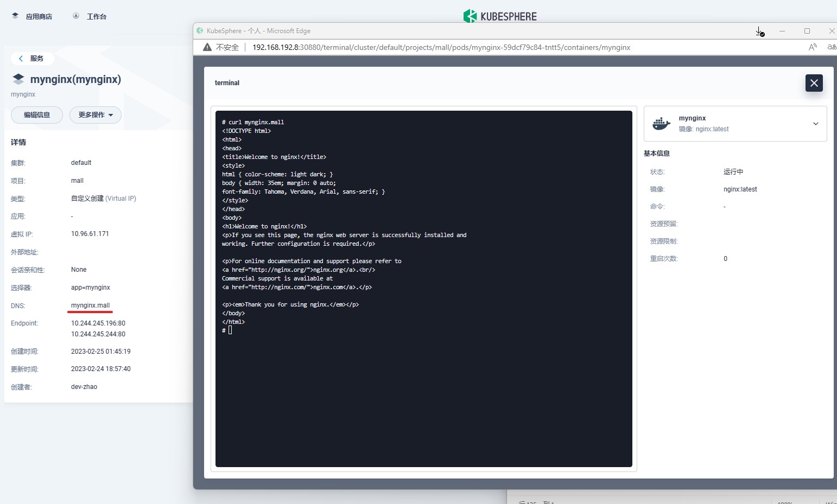Click the mynginx.mall DNS value

(x=90, y=305)
